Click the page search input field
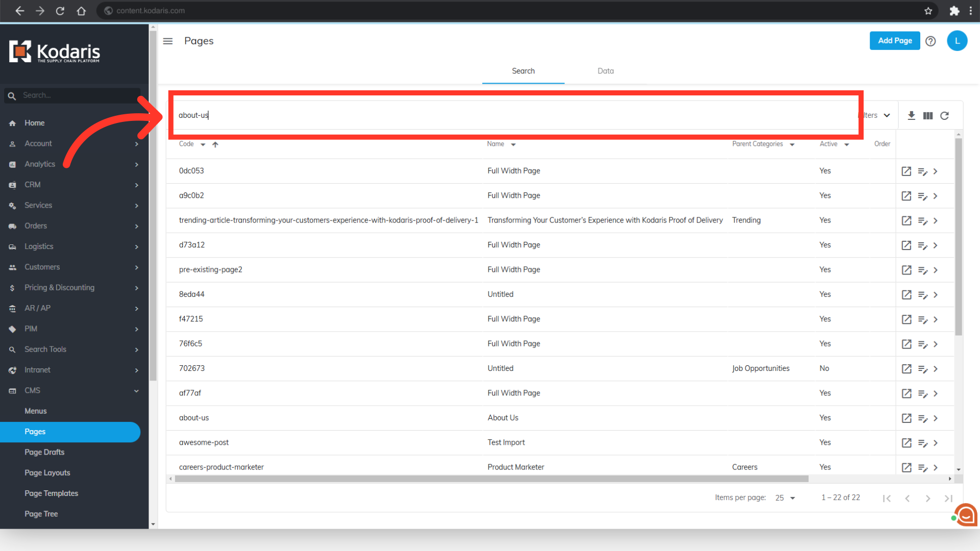 tap(510, 115)
